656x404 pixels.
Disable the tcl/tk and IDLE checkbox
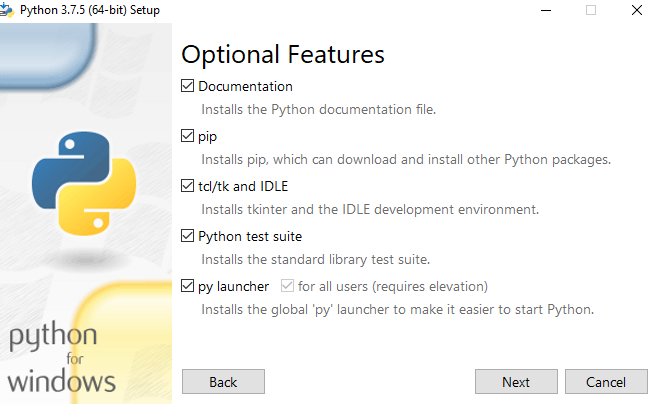187,186
